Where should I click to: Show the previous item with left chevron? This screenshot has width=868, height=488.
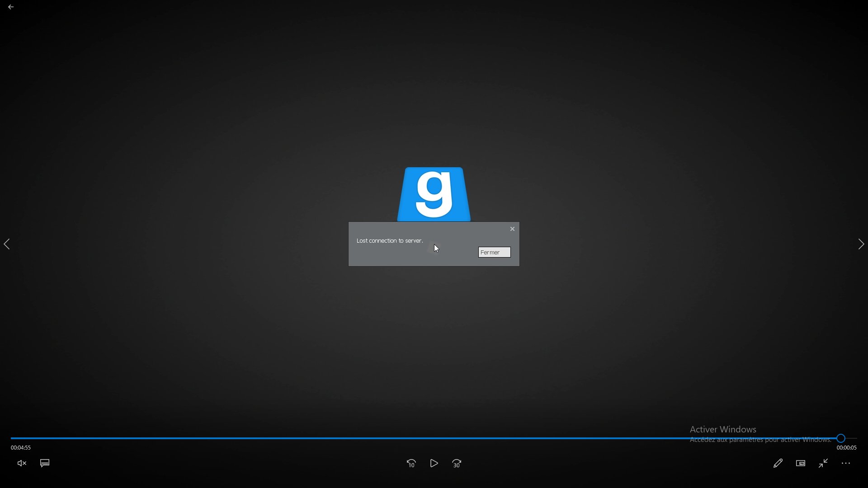click(x=7, y=244)
